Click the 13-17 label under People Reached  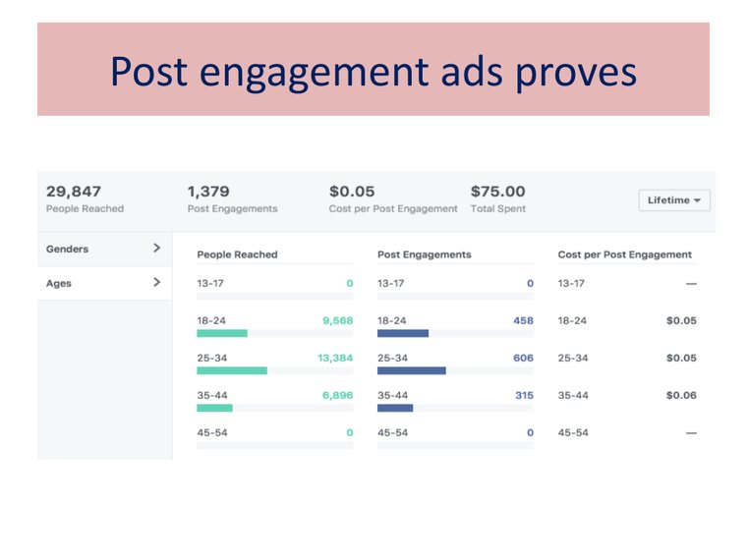(210, 283)
